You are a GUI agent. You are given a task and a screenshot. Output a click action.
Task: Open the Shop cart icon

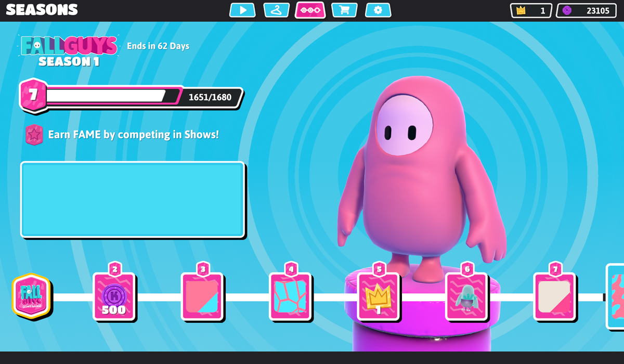pyautogui.click(x=344, y=10)
